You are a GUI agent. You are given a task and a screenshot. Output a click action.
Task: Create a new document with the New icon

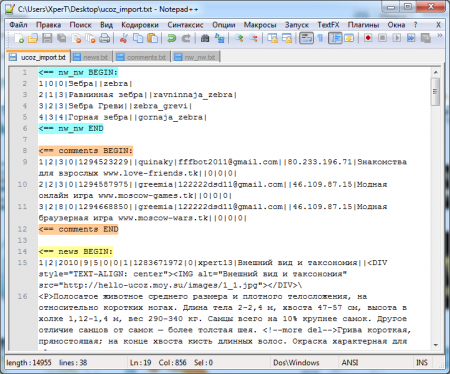click(19, 38)
